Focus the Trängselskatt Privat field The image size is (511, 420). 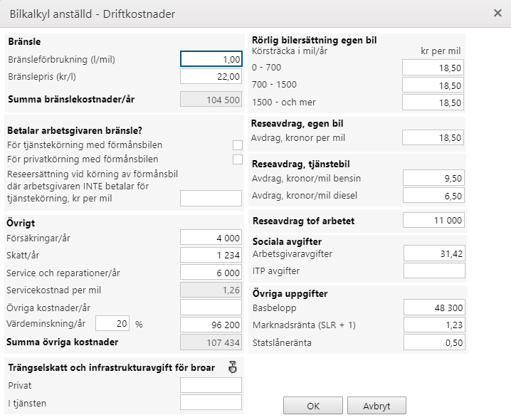point(211,385)
